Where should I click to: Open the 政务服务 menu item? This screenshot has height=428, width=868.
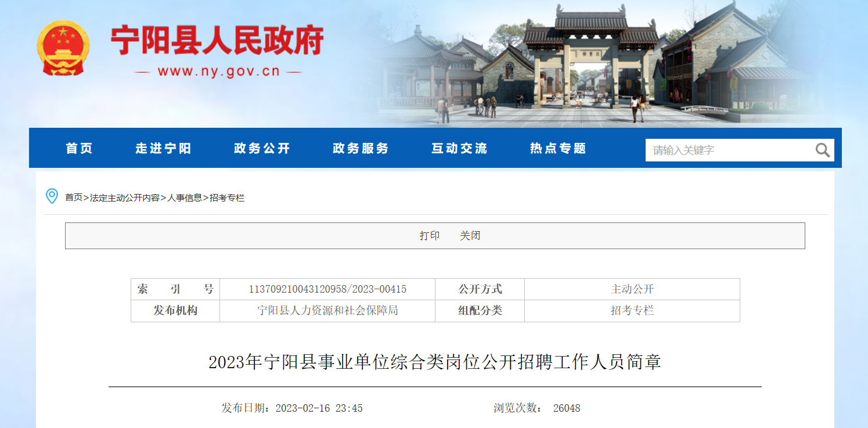361,149
